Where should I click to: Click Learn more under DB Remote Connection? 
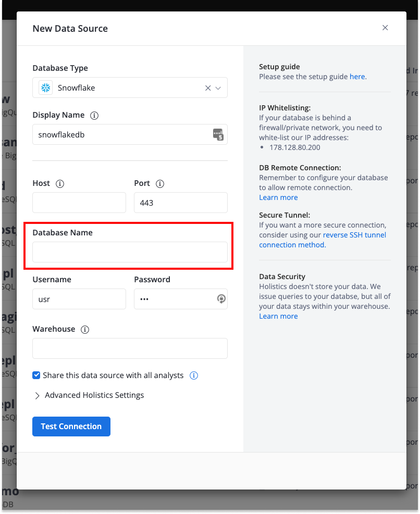[x=278, y=197]
